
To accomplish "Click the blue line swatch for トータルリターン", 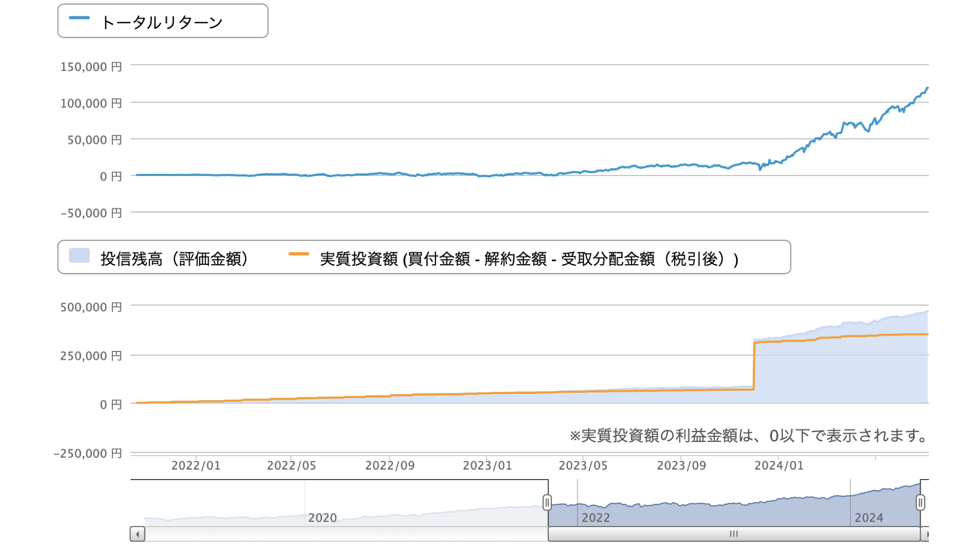I will [79, 18].
